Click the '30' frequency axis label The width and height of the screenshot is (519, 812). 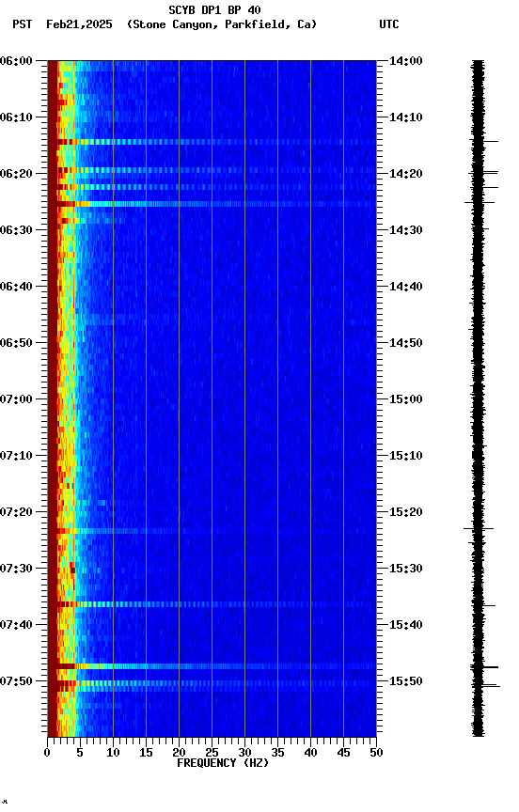point(244,753)
